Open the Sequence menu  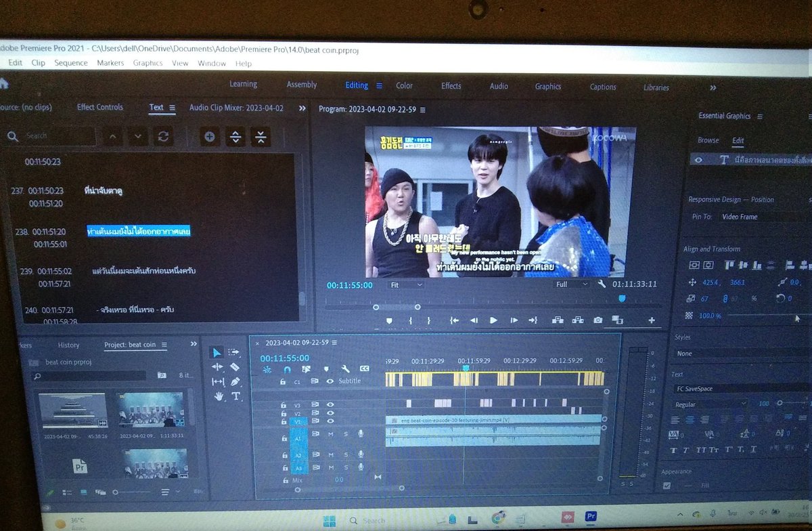tap(71, 63)
